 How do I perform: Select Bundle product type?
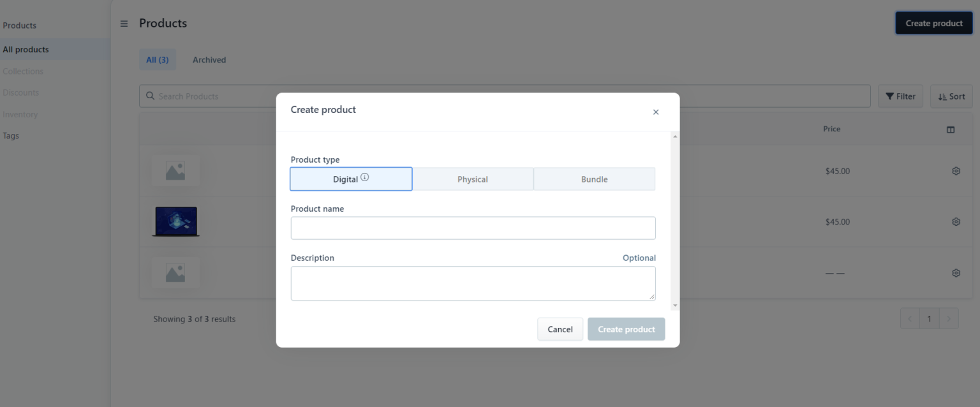point(594,179)
